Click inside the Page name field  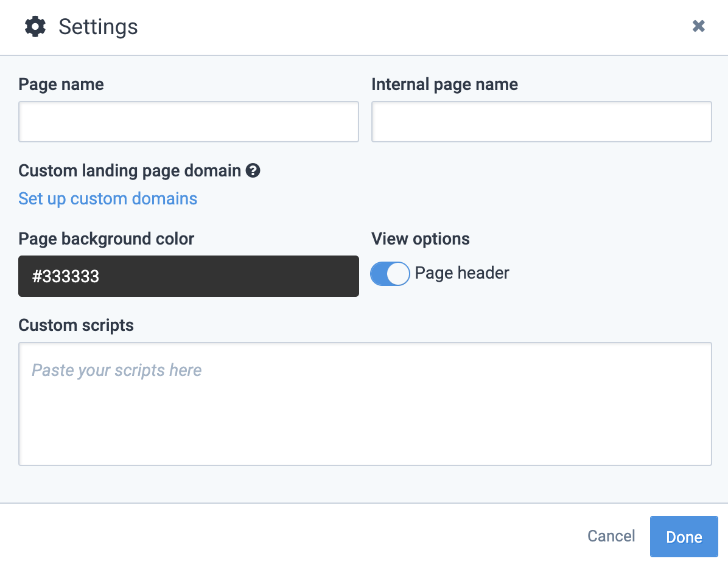pyautogui.click(x=189, y=122)
